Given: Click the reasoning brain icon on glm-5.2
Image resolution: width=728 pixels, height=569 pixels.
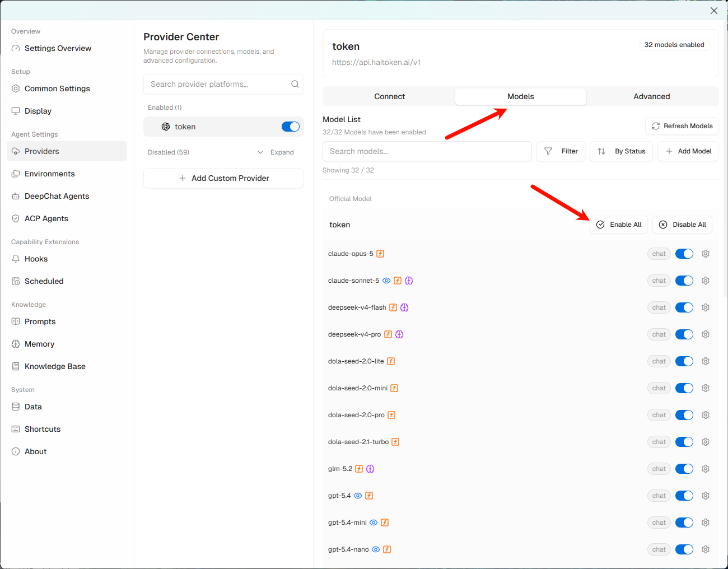Looking at the screenshot, I should [x=370, y=469].
